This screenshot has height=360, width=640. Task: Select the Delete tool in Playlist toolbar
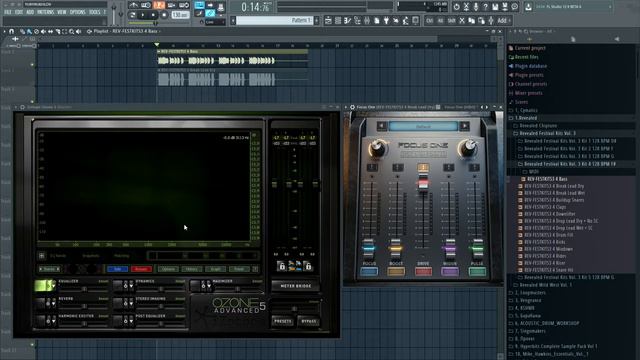[36, 31]
